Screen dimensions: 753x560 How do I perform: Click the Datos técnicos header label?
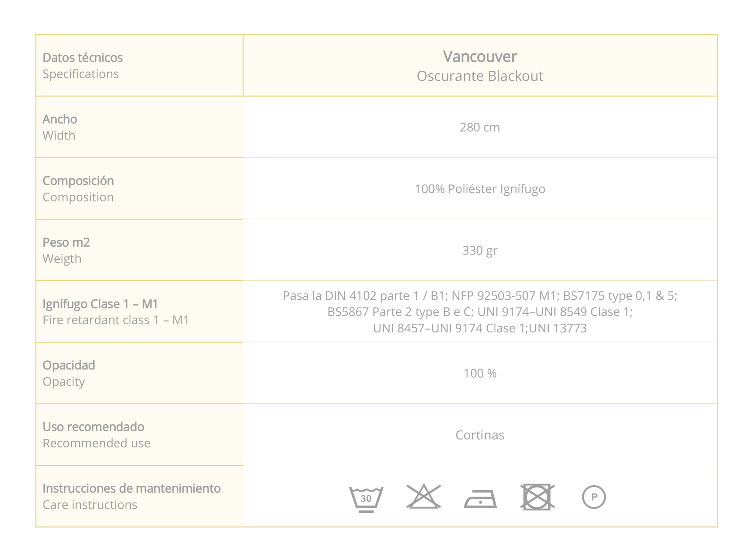(x=82, y=58)
